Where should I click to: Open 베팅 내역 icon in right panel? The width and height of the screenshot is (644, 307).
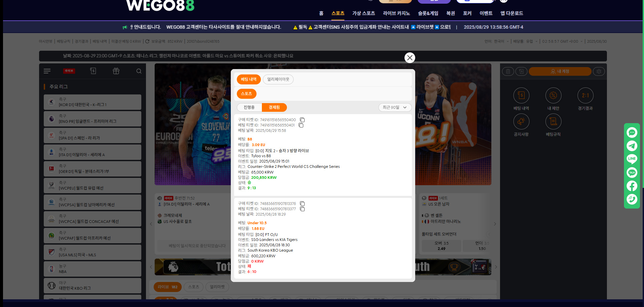pos(521,96)
